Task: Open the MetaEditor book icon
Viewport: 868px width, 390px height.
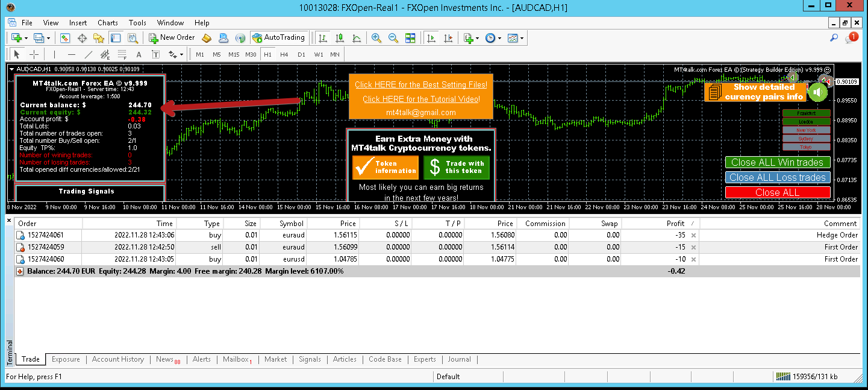Action: click(207, 37)
